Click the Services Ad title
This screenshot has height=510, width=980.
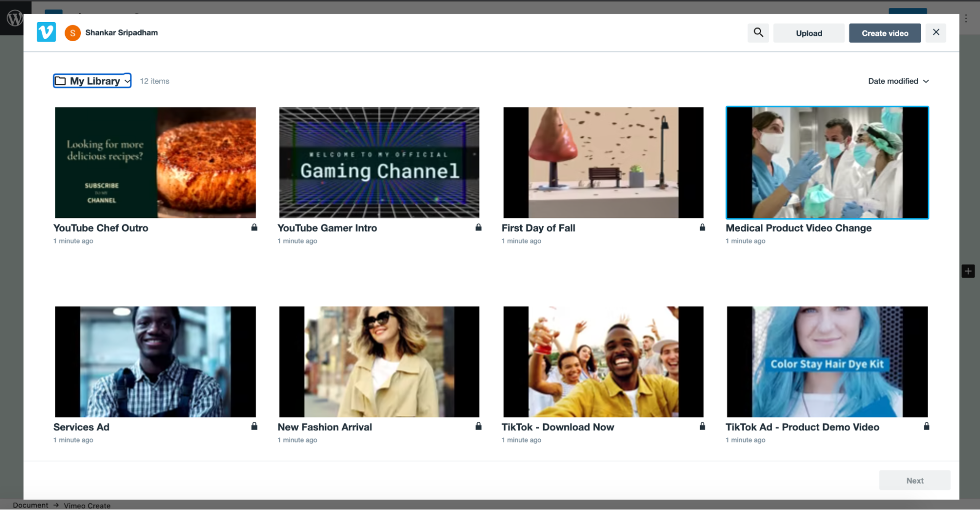point(81,427)
